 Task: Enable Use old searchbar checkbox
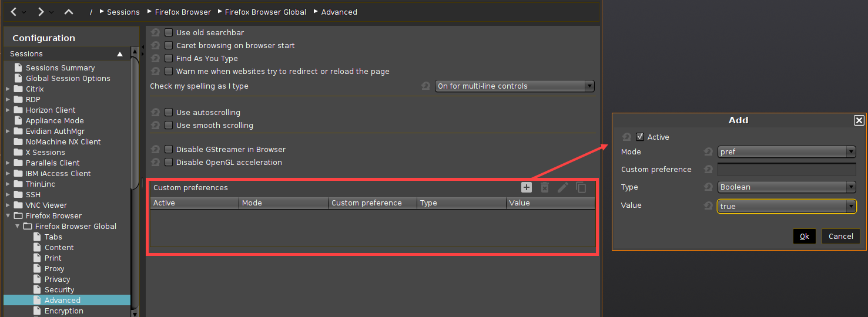169,33
